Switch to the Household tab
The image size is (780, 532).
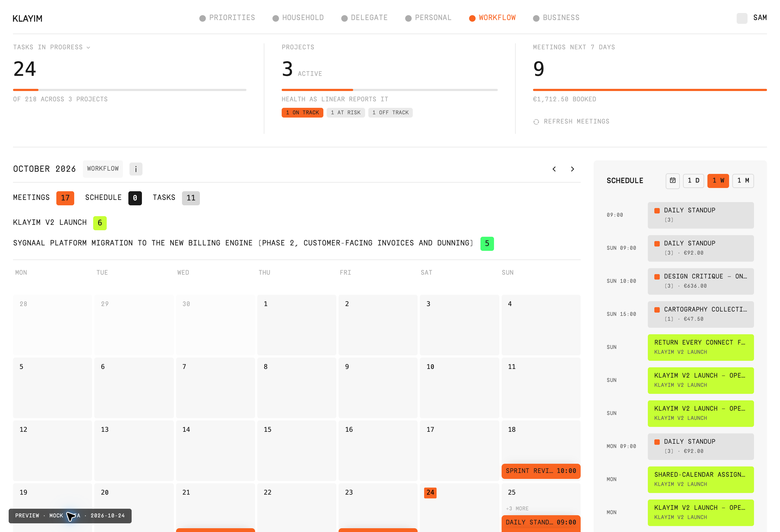click(x=298, y=18)
